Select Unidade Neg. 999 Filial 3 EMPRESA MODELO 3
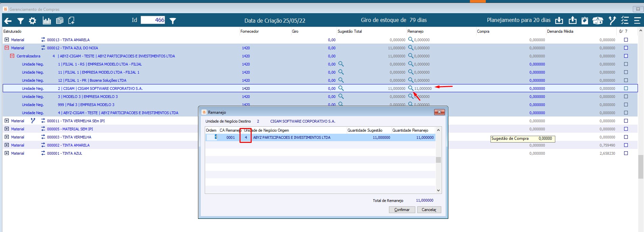Image resolution: width=644 pixels, height=232 pixels. 320,105
